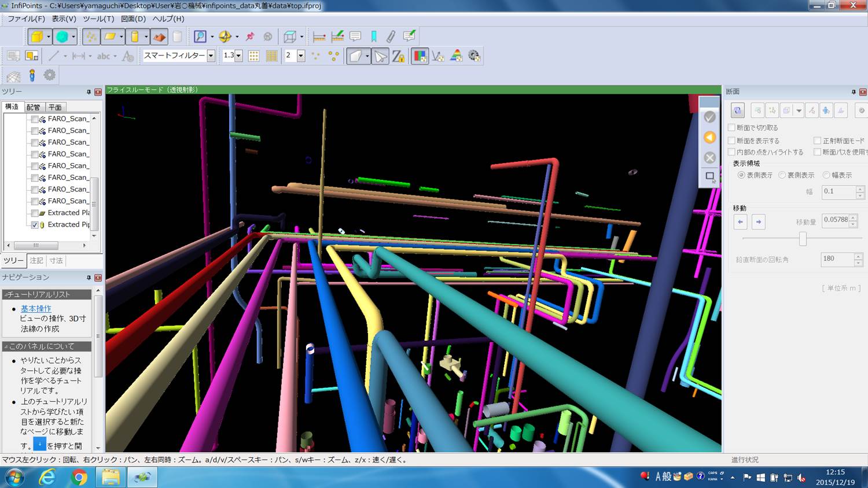
Task: Click the dense dot grid icon
Action: [271, 56]
